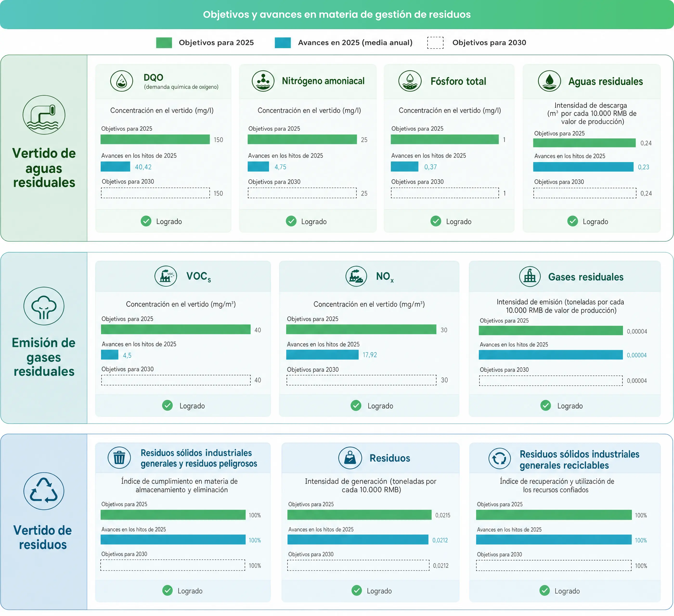Click the Nitrógeno amoniacal molecule icon
Viewport: 674px width, 616px height.
(x=263, y=81)
